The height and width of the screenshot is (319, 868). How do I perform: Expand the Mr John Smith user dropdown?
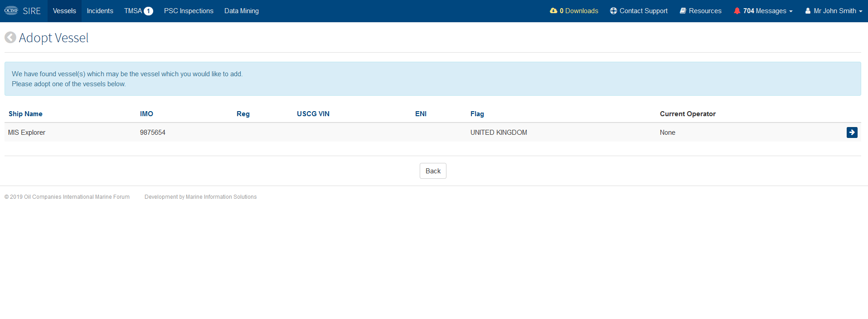tap(834, 11)
